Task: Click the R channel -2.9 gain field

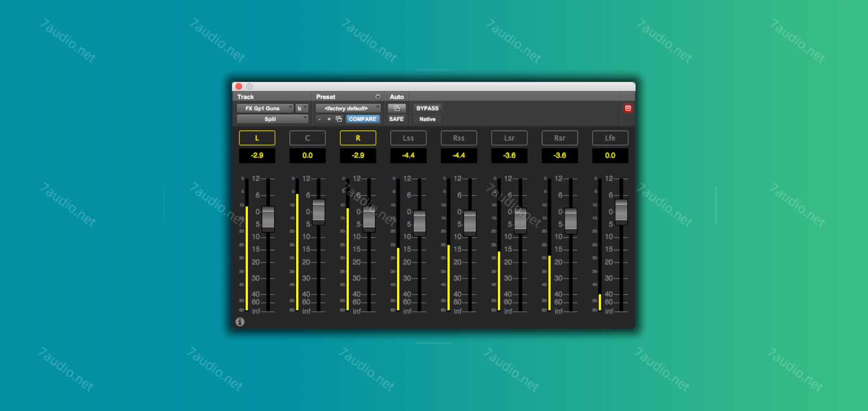Action: (358, 156)
